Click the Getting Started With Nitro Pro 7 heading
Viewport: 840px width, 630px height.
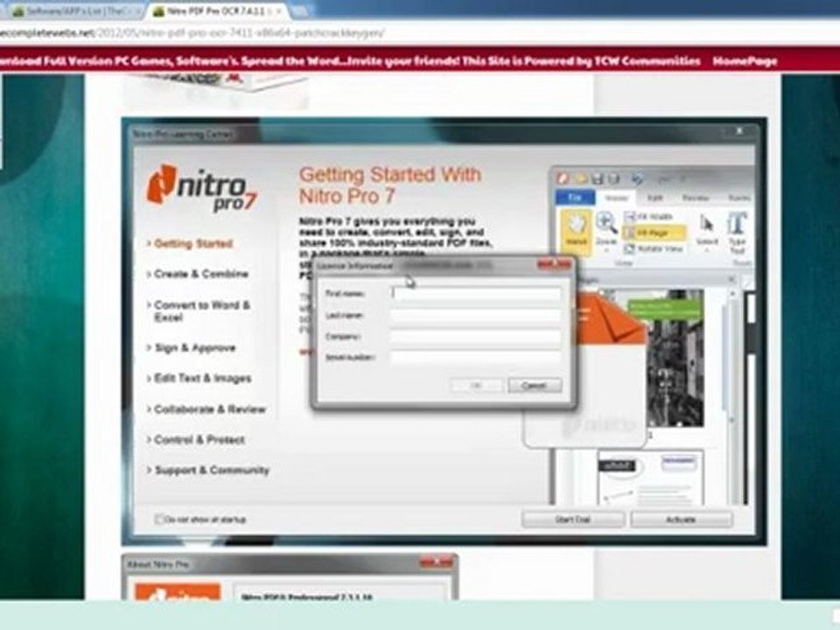[389, 185]
